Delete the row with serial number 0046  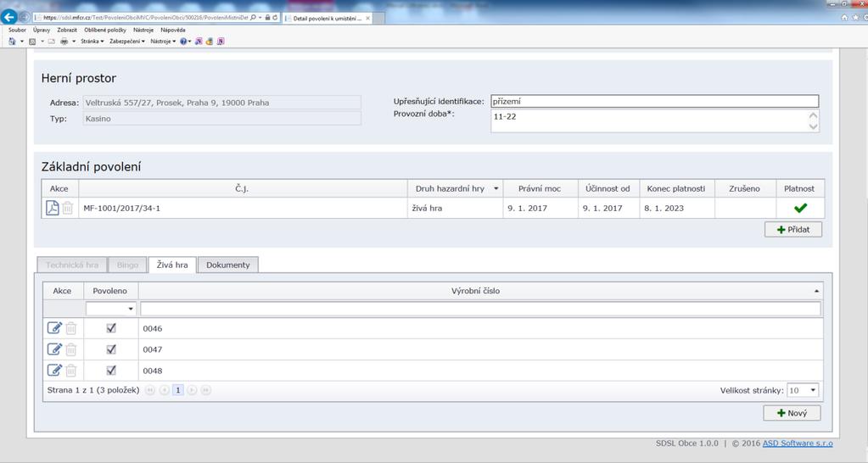pos(71,328)
